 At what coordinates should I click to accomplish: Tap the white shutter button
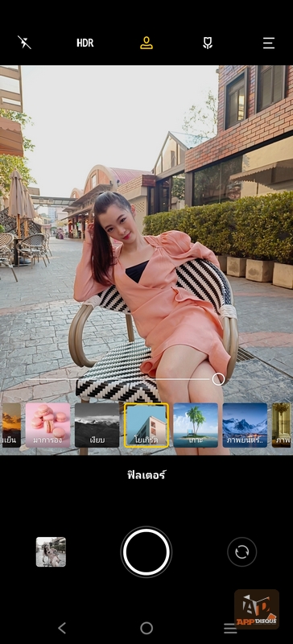point(146,552)
